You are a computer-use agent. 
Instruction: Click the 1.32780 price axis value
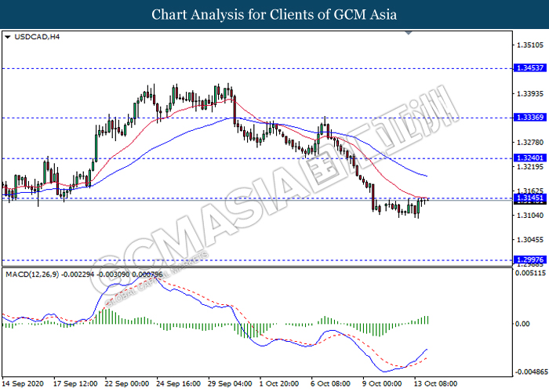[530, 143]
